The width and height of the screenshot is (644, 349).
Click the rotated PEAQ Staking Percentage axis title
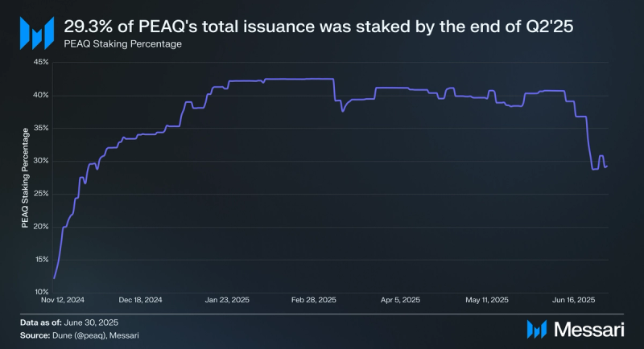click(x=25, y=178)
